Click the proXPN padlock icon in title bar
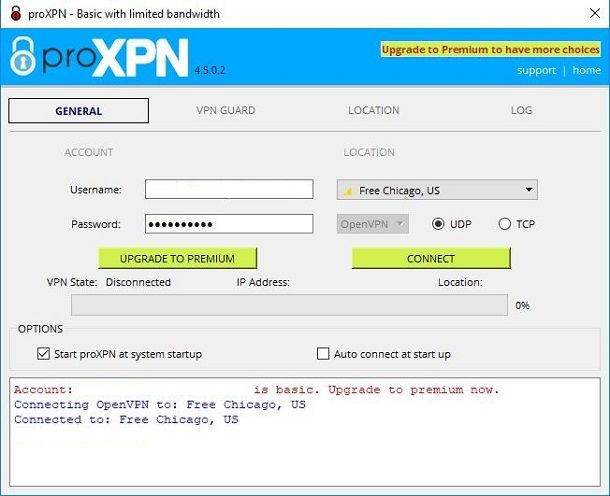This screenshot has width=610, height=496. 16,13
